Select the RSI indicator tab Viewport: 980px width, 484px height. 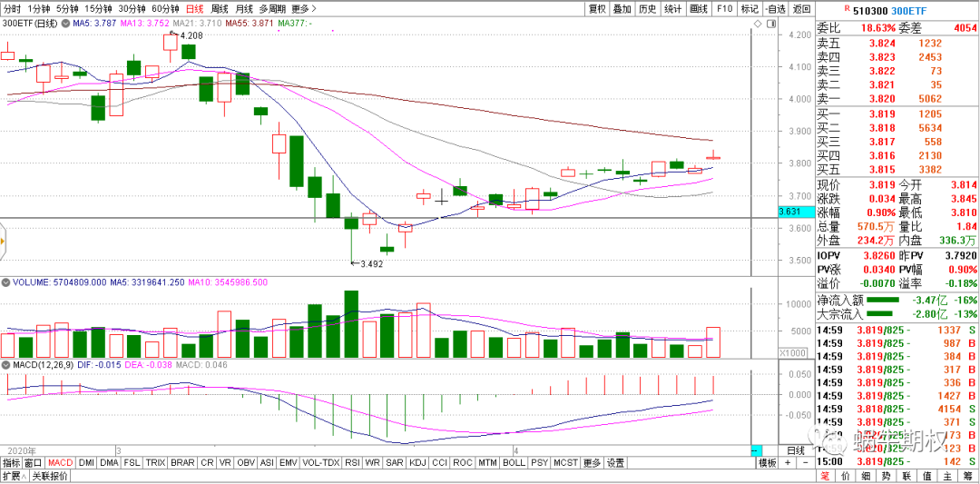click(354, 463)
